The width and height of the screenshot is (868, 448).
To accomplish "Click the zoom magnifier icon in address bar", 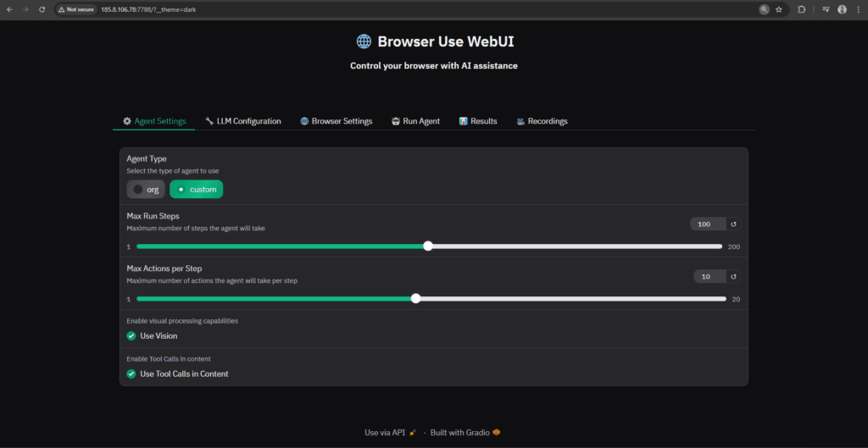I will [x=764, y=9].
